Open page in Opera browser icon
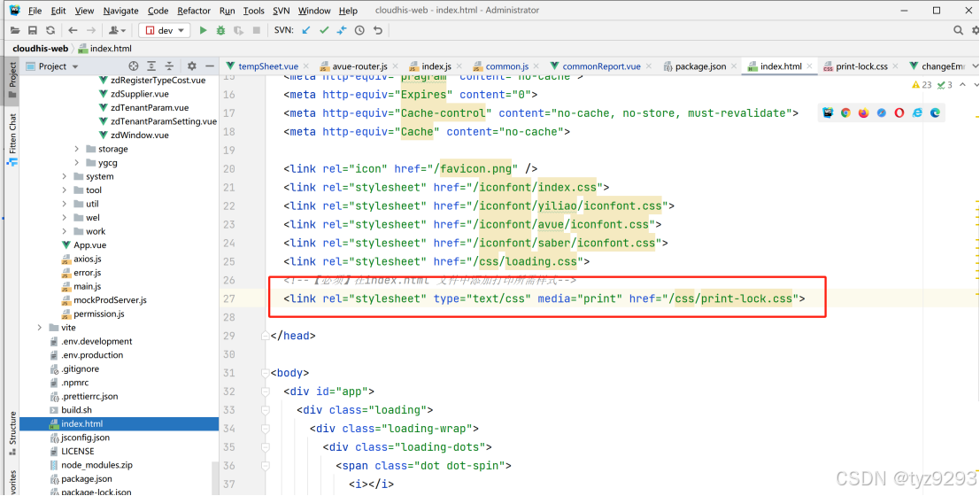Image resolution: width=980 pixels, height=496 pixels. pyautogui.click(x=899, y=112)
